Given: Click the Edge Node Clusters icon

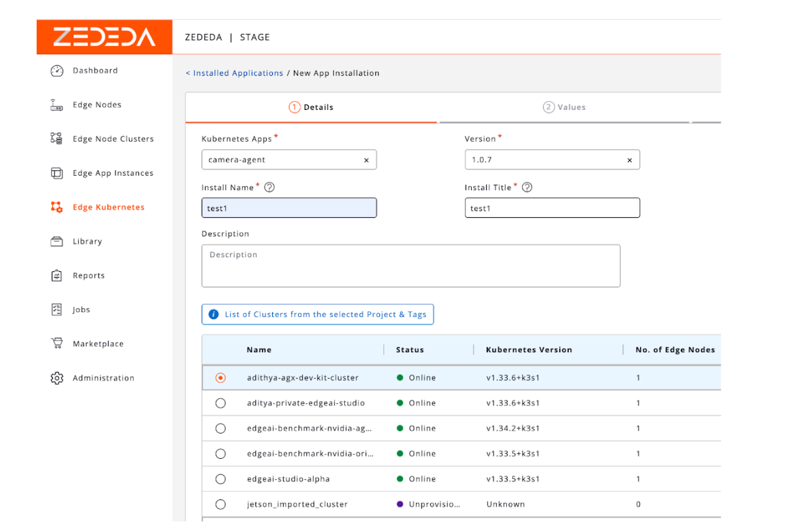Looking at the screenshot, I should tap(57, 138).
